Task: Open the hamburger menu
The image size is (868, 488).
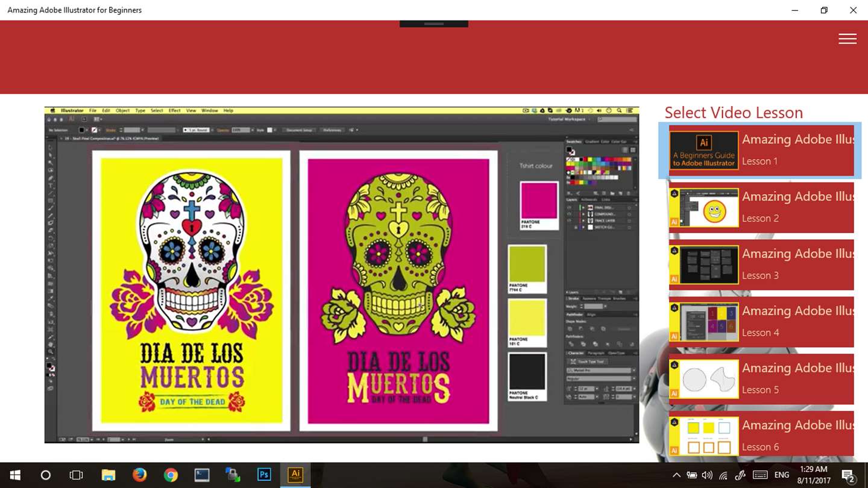Action: point(847,39)
